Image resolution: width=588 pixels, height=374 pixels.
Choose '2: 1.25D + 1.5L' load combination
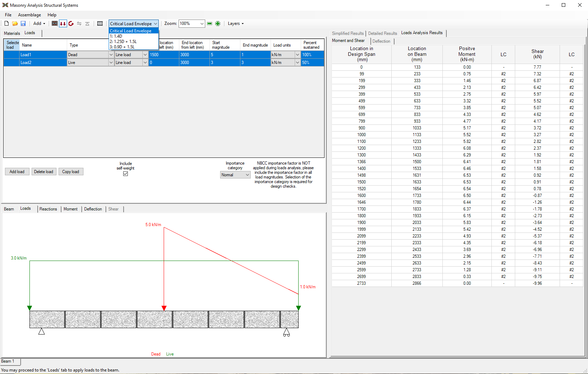click(x=124, y=42)
